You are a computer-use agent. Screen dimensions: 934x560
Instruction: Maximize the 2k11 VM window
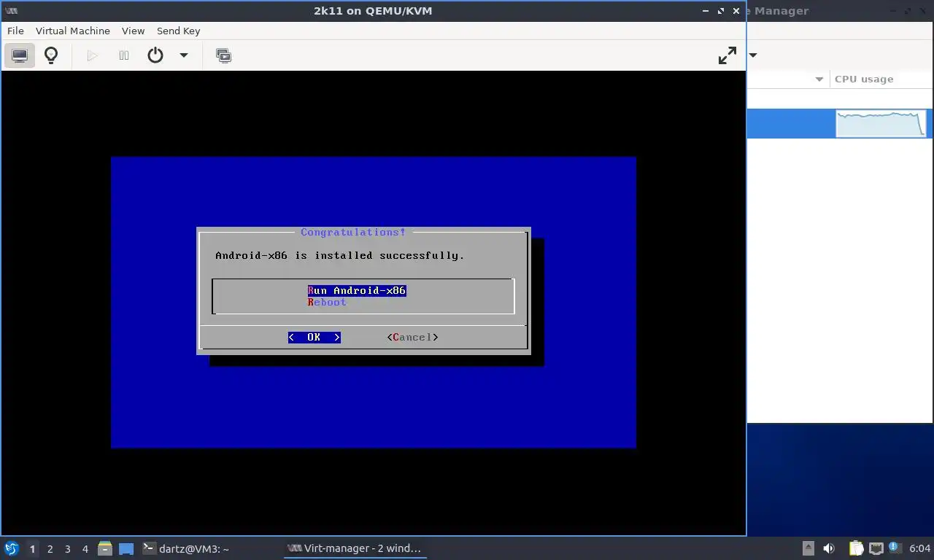[721, 11]
